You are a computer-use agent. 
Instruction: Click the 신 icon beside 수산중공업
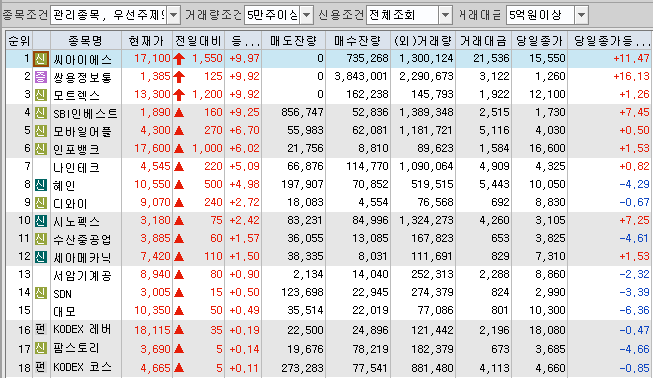coord(41,239)
